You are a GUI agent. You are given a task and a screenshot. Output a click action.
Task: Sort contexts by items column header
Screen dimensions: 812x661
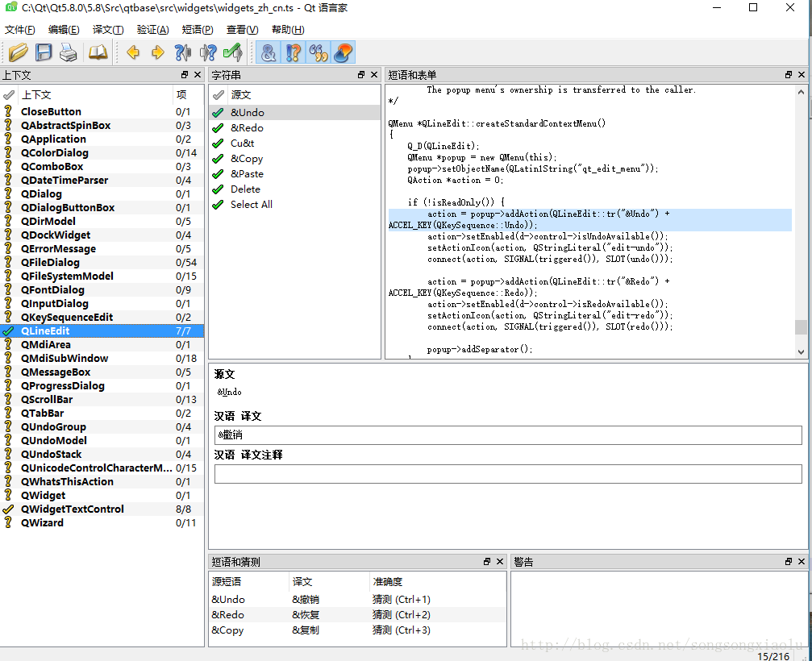point(188,95)
